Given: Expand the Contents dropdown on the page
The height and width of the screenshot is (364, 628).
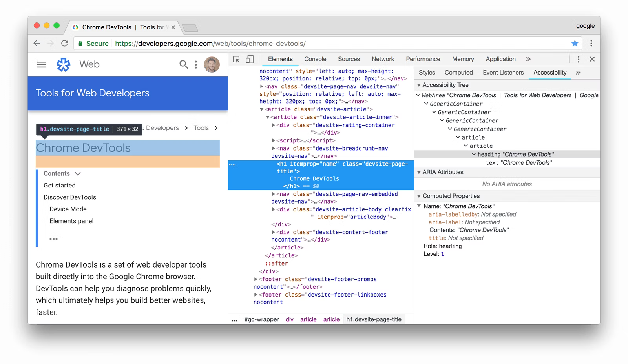Looking at the screenshot, I should [x=78, y=174].
